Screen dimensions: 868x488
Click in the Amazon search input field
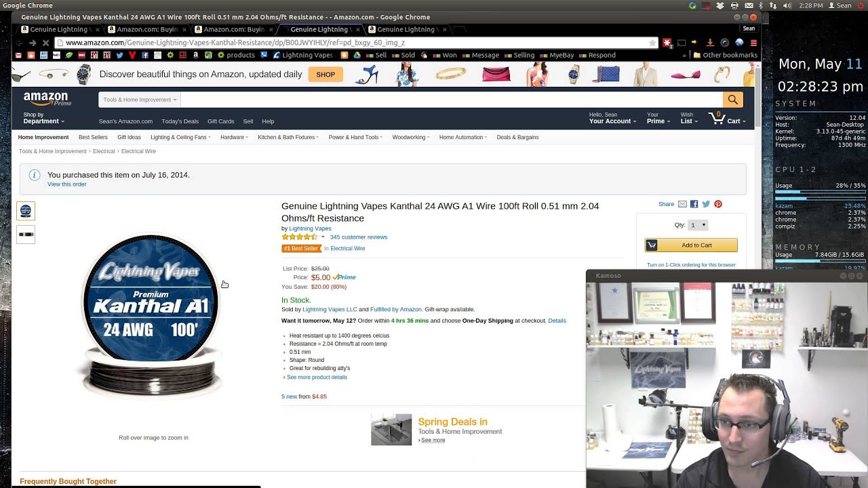(x=451, y=100)
